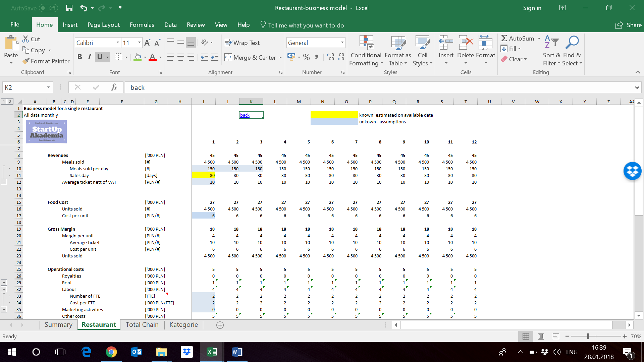This screenshot has height=362, width=644.
Task: Click the Increase Decimal icon
Action: click(330, 57)
